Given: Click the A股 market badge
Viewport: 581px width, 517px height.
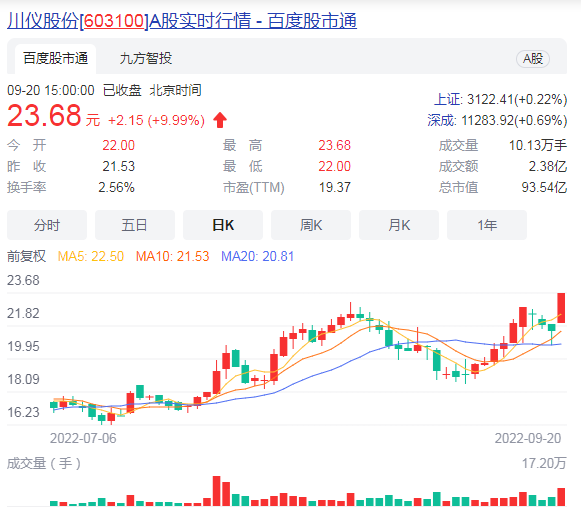Looking at the screenshot, I should point(533,59).
